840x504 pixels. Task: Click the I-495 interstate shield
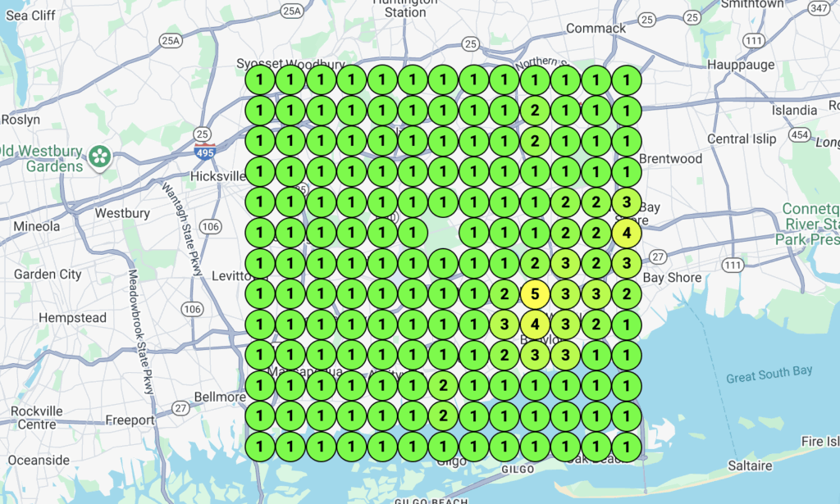point(204,152)
